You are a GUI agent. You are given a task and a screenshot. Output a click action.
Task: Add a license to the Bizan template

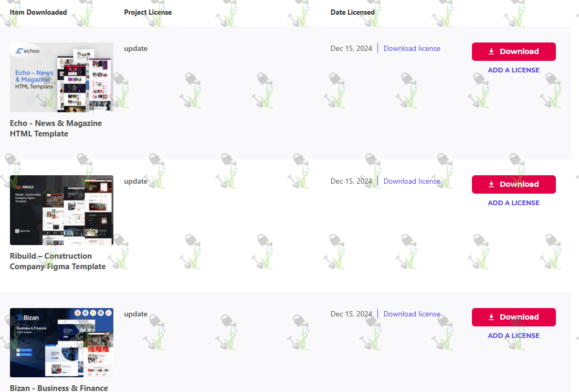coord(513,335)
